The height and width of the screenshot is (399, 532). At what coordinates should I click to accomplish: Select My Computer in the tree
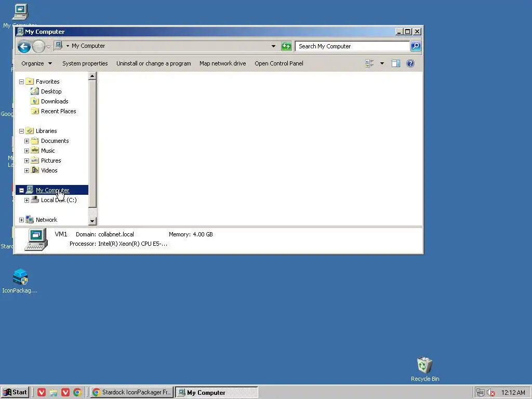pyautogui.click(x=52, y=190)
